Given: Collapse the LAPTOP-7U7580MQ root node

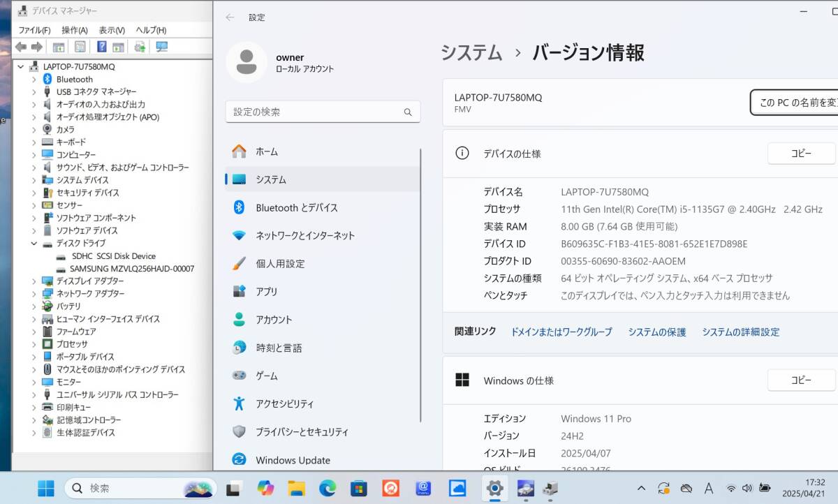Looking at the screenshot, I should [20, 67].
